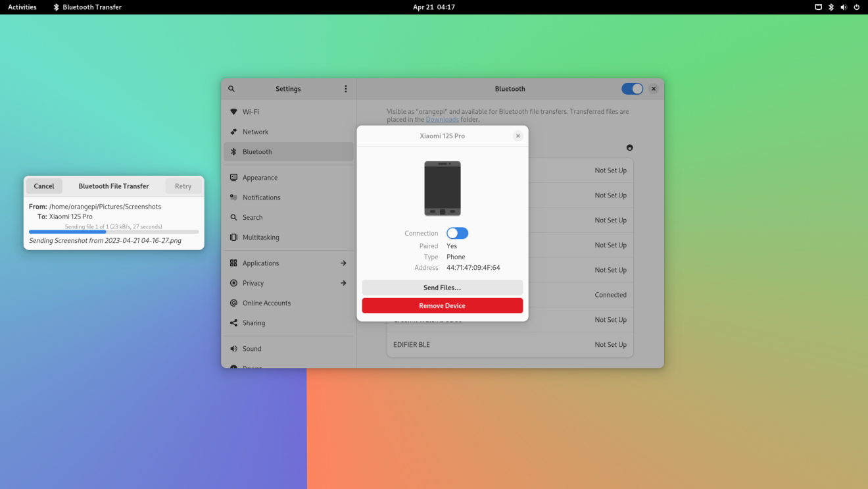Click the Multitasking icon
The height and width of the screenshot is (489, 868).
(x=233, y=237)
